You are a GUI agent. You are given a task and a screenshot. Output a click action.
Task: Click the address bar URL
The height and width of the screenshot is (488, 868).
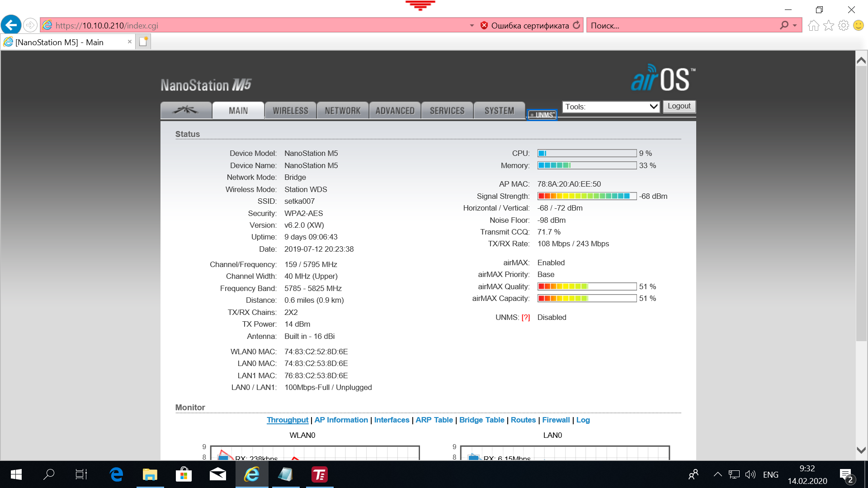(x=107, y=26)
